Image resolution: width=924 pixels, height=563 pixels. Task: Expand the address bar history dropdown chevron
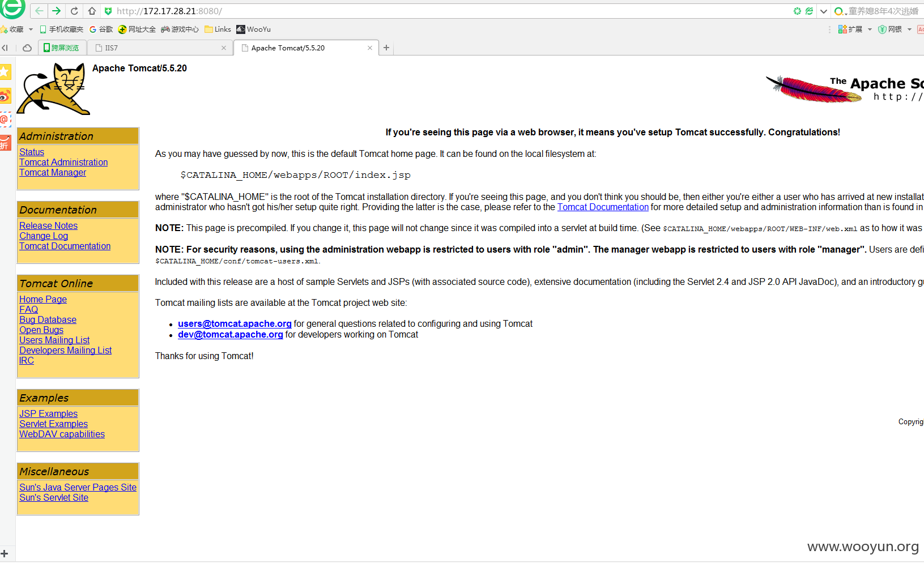tap(824, 11)
